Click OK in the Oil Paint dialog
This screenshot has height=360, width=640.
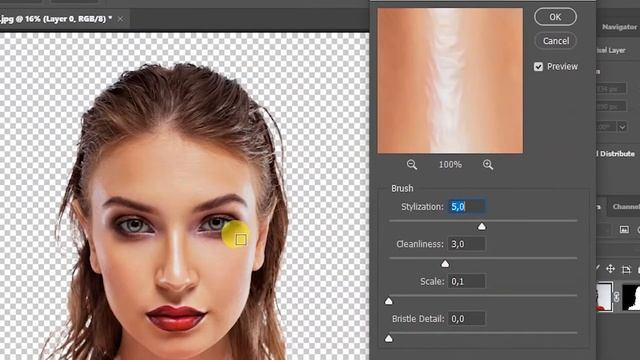coord(555,17)
